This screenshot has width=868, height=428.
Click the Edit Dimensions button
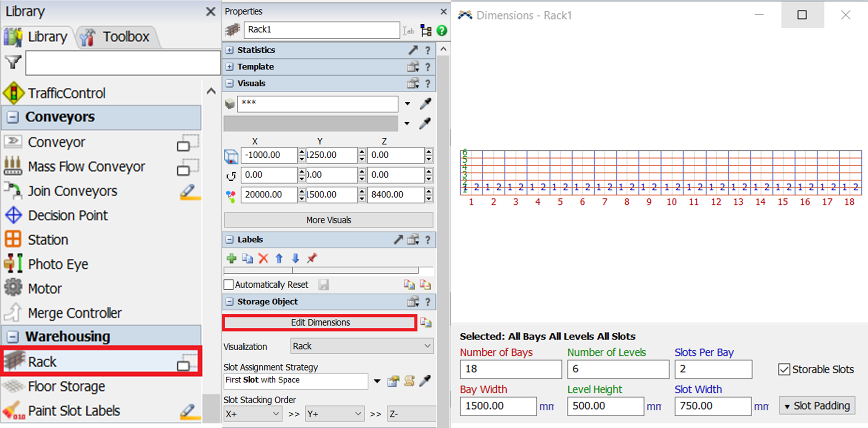point(320,323)
